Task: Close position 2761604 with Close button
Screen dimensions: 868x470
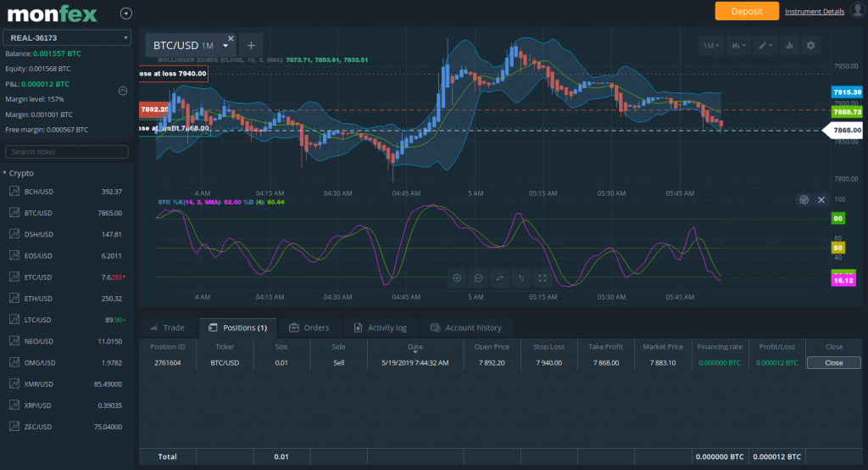Action: coord(834,363)
